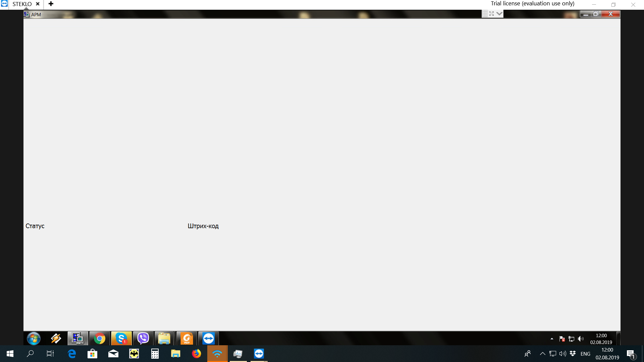Show hidden icons in local tray
Screen dimensions: 644x362
click(542, 354)
